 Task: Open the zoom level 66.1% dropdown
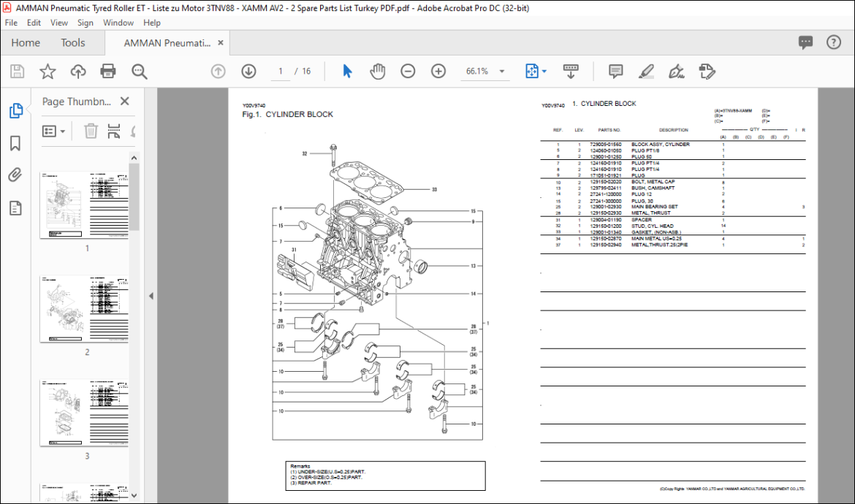[x=502, y=72]
